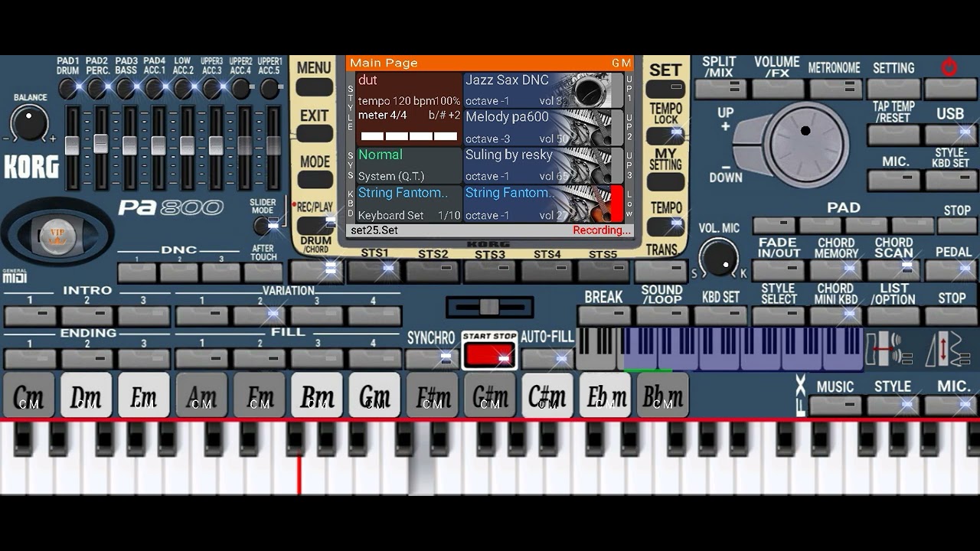
Task: Enable TEMPO LOCK
Action: (x=665, y=136)
